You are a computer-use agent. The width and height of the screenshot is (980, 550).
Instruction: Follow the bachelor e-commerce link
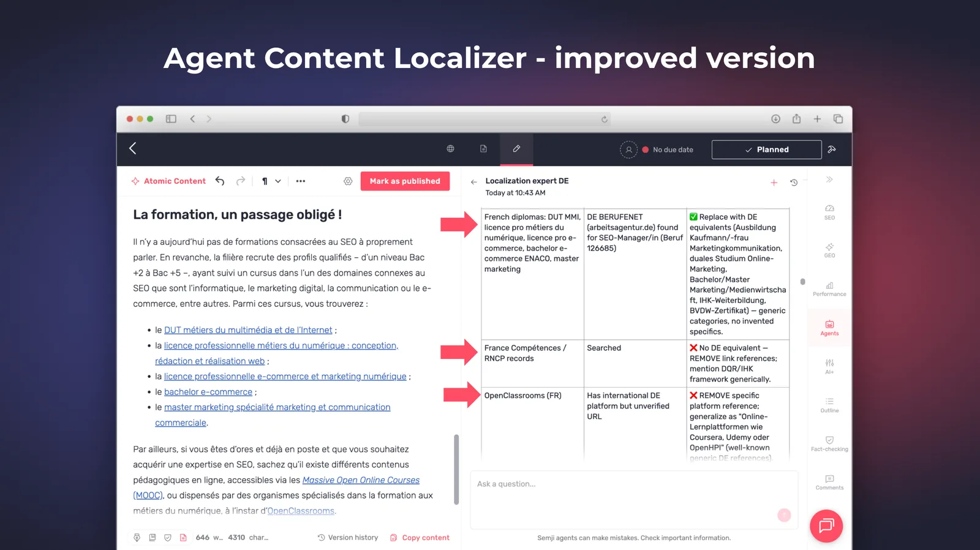click(x=208, y=392)
